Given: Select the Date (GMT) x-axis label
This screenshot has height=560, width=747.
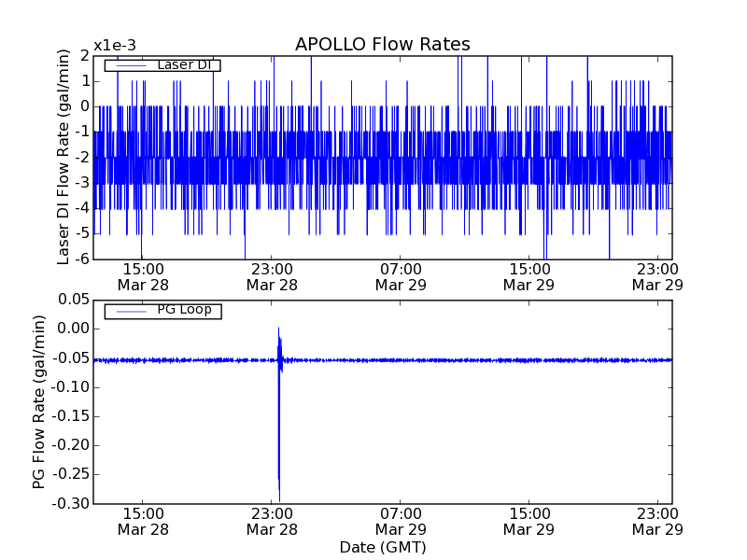Looking at the screenshot, I should coord(382,547).
